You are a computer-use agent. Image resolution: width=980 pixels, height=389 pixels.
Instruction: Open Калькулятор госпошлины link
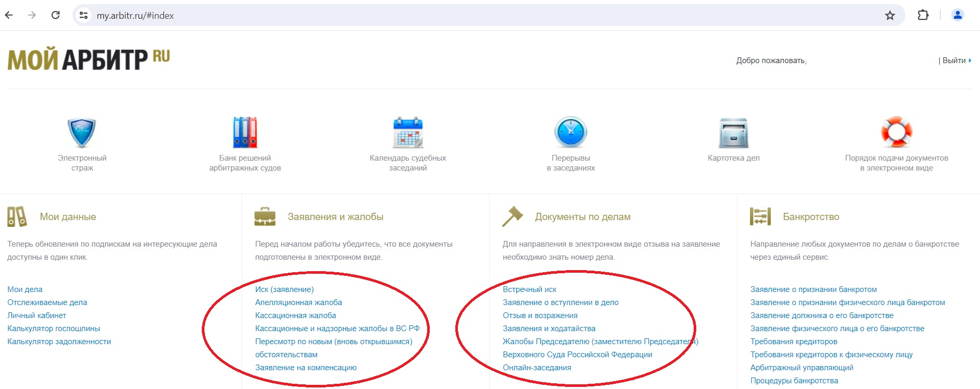[54, 329]
